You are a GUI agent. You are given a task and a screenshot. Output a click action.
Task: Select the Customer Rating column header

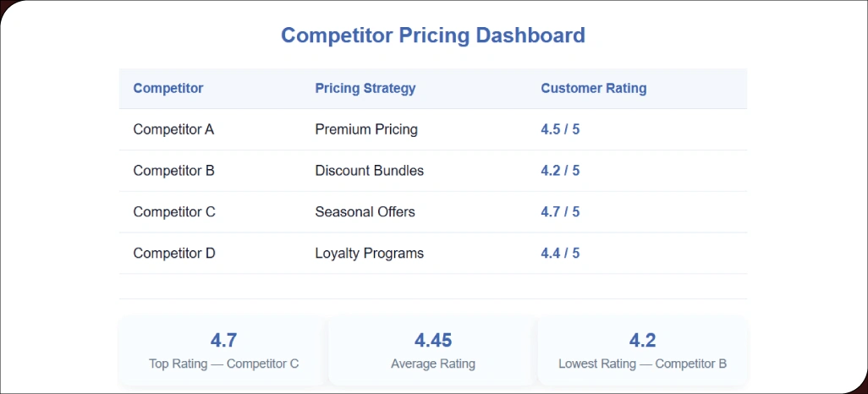593,88
